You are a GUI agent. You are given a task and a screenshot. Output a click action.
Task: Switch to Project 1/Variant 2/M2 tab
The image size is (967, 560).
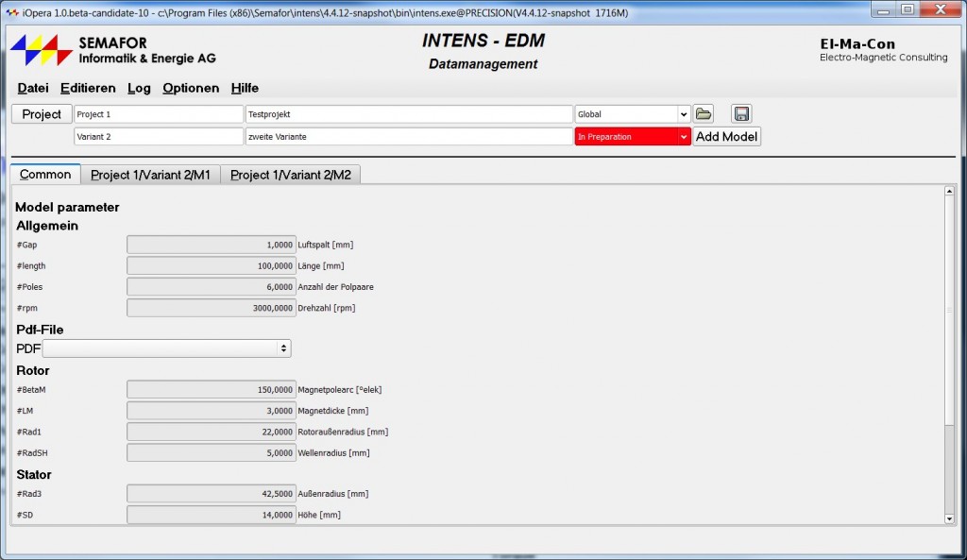[291, 175]
